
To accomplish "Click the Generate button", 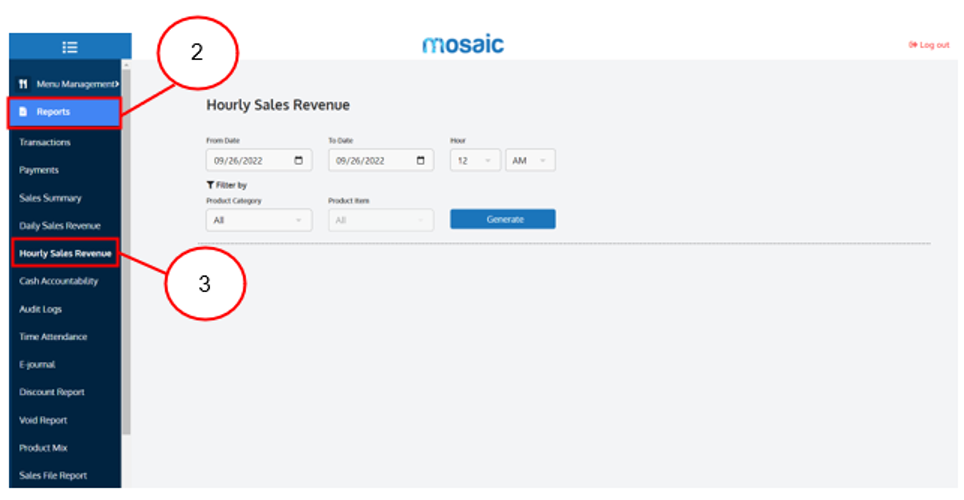I will point(503,219).
